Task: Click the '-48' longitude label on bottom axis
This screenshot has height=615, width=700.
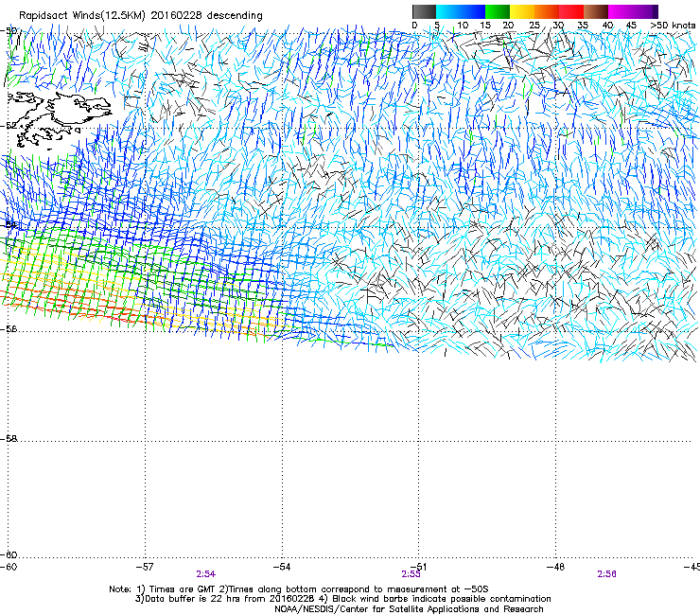Action: [x=556, y=567]
